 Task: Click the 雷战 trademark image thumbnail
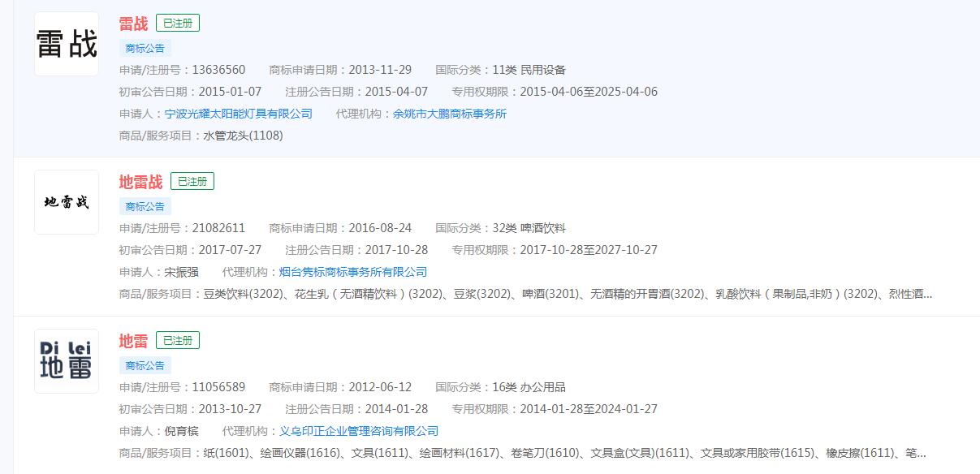pos(66,42)
